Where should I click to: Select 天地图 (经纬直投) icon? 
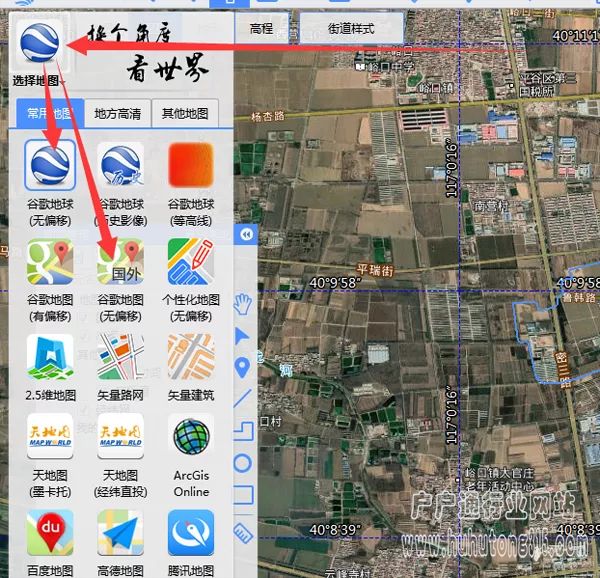point(121,436)
